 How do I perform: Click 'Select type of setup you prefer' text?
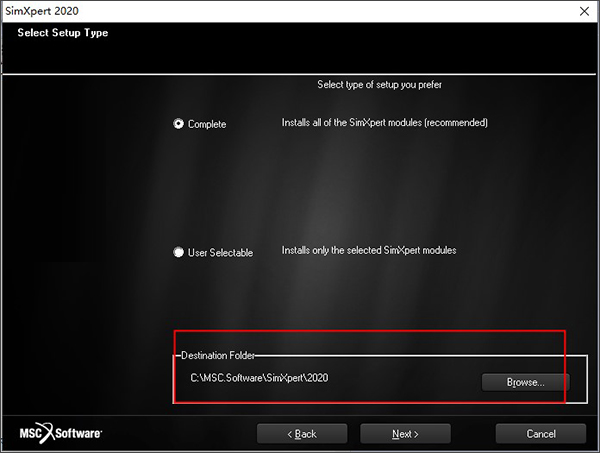tap(379, 85)
